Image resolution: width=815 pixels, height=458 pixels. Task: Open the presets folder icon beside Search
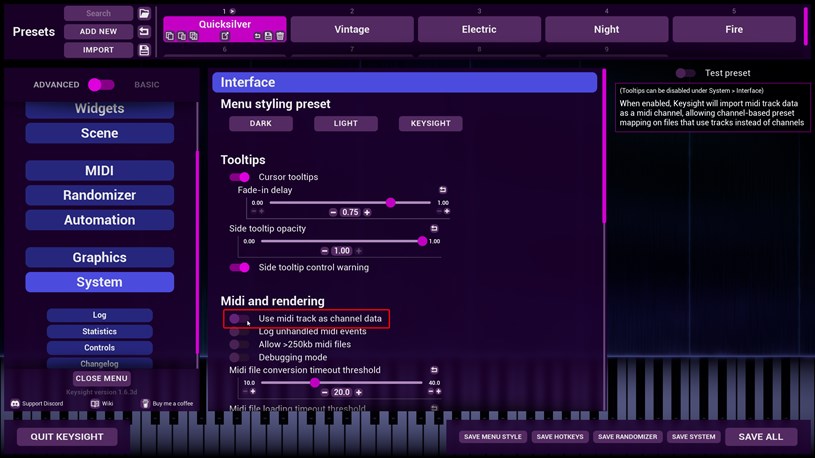[x=144, y=14]
